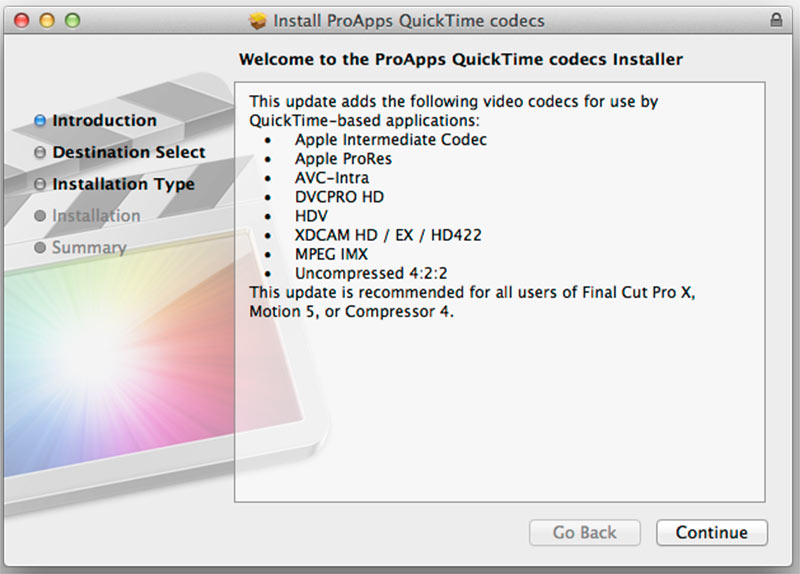This screenshot has width=800, height=574.
Task: Click the Apple ProRes list entry
Action: [x=343, y=159]
